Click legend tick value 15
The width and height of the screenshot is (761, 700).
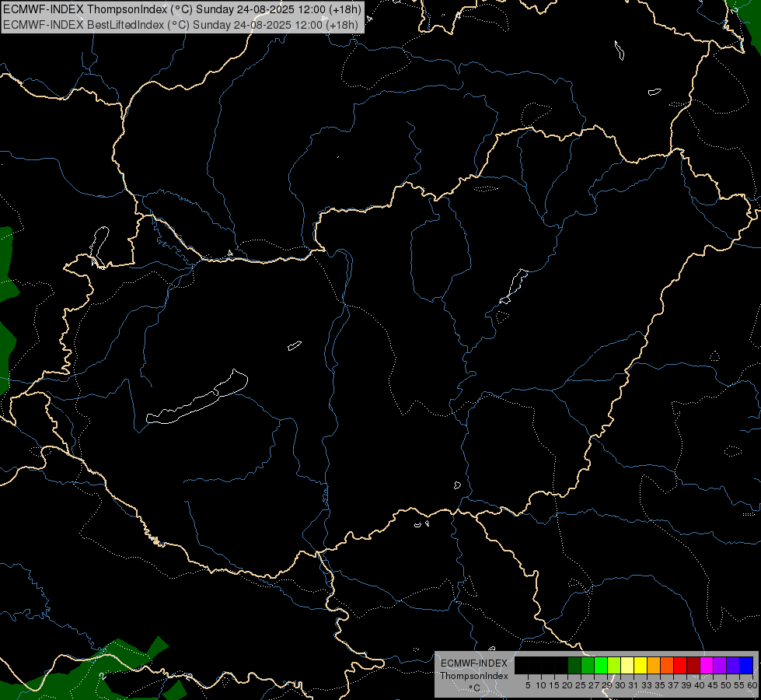pos(554,685)
